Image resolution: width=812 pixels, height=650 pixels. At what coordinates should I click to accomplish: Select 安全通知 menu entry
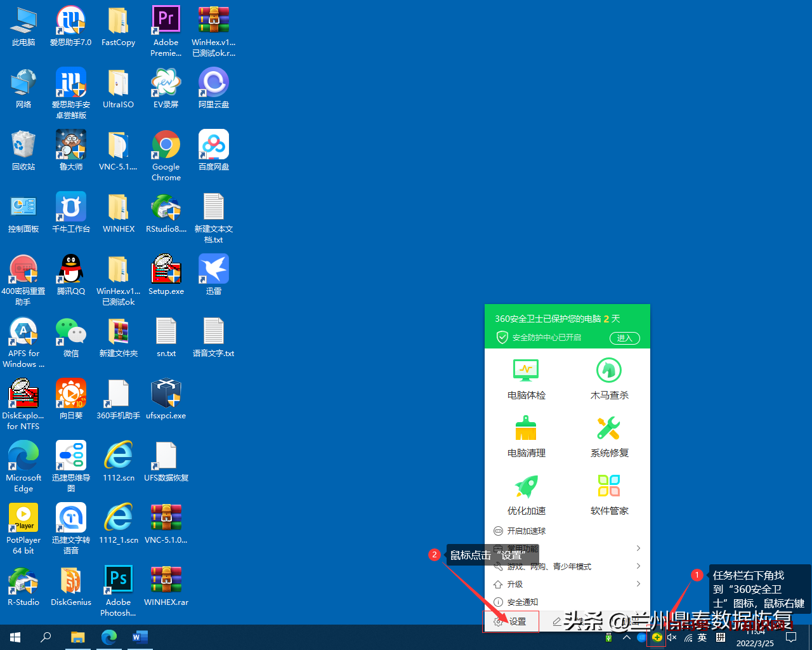point(521,602)
